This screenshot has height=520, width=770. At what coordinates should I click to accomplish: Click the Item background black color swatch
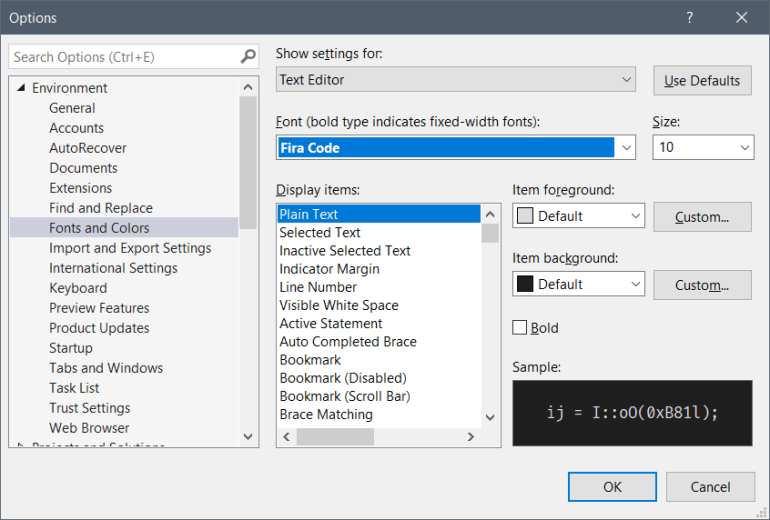pos(525,284)
